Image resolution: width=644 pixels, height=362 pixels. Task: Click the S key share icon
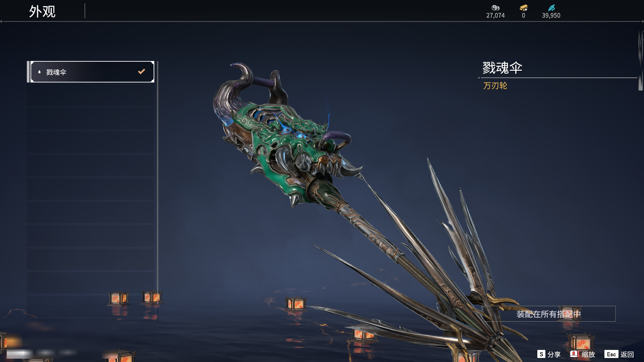tap(541, 354)
